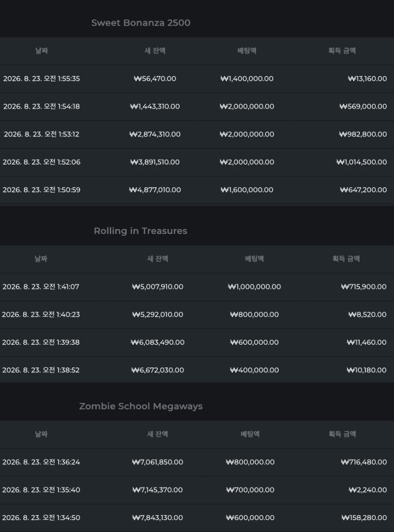Open the 오전 1:41:07 Rolling in Treasures row
The width and height of the screenshot is (394, 532).
[x=197, y=287]
